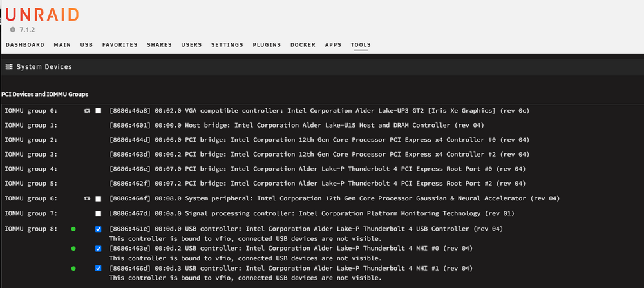Screen dimensions: 644x288
Task: Click the Thunderbolt 4 NHI #1 entry
Action: 291,268
